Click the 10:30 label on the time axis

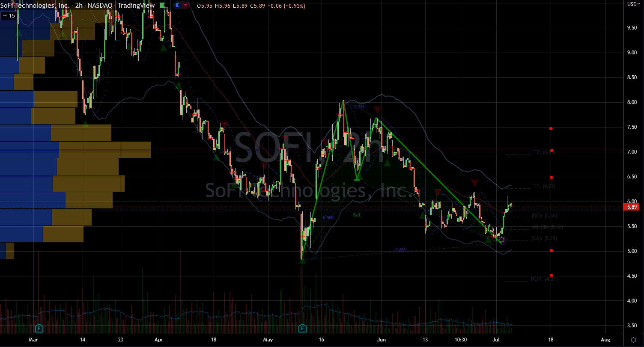point(461,339)
